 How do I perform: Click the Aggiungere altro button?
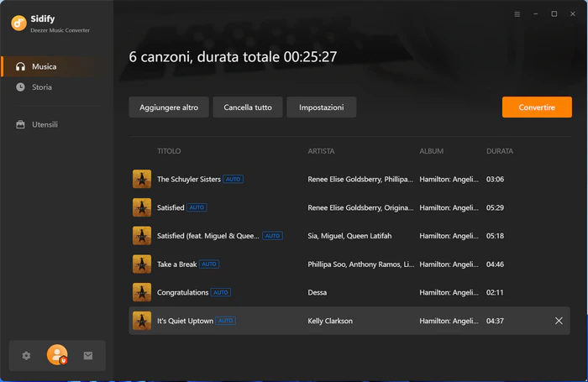click(x=169, y=107)
